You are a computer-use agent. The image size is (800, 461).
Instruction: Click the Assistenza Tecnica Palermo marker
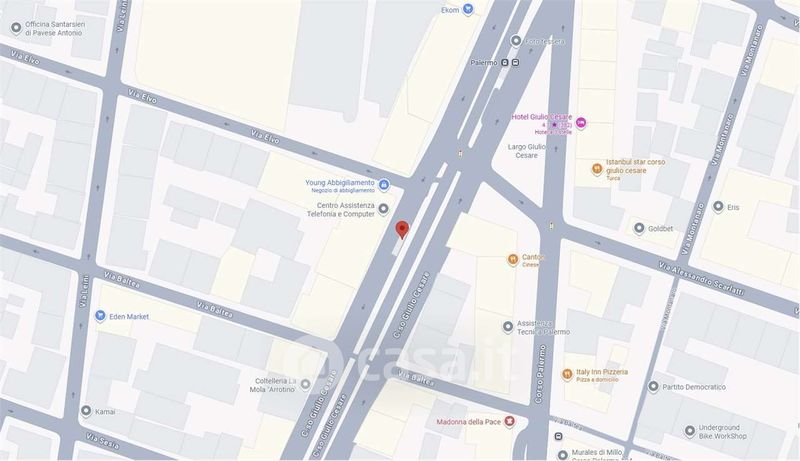click(508, 327)
